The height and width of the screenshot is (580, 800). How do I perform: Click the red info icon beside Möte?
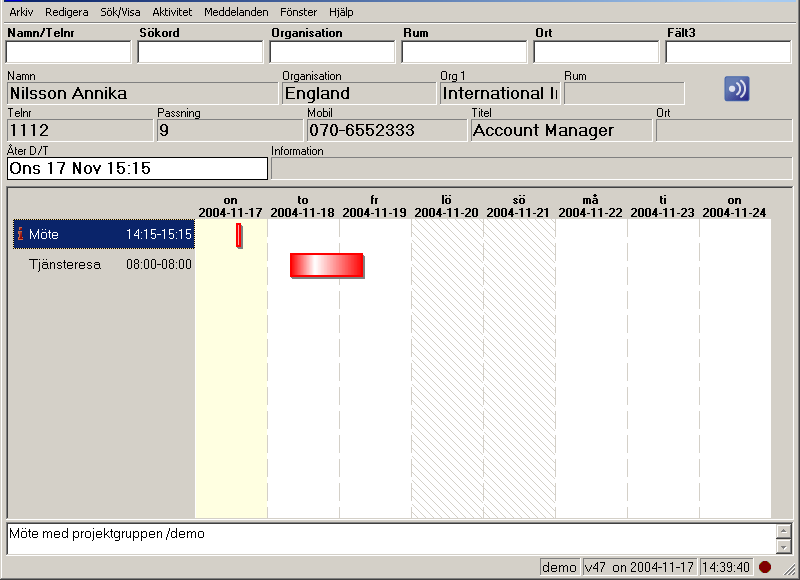[x=20, y=234]
